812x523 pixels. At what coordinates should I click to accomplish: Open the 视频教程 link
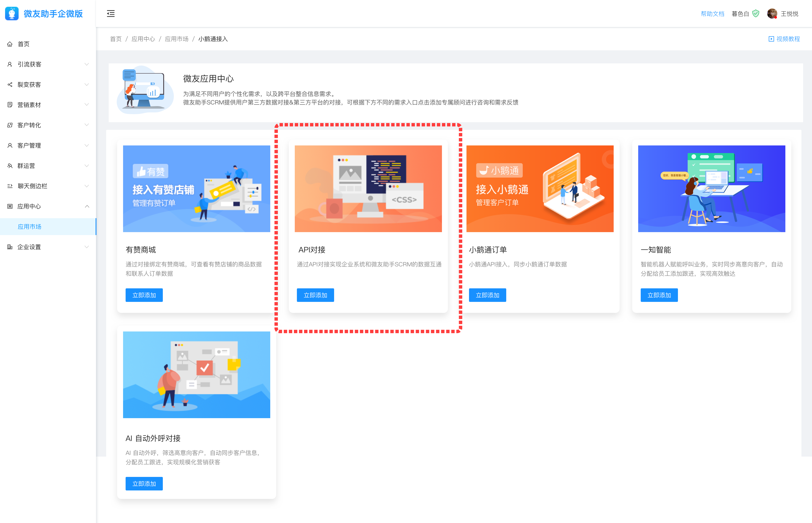pos(788,39)
